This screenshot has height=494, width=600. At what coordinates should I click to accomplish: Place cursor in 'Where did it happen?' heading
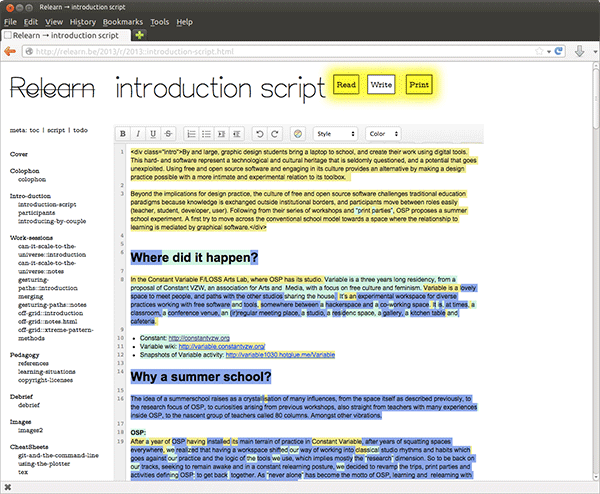[194, 258]
